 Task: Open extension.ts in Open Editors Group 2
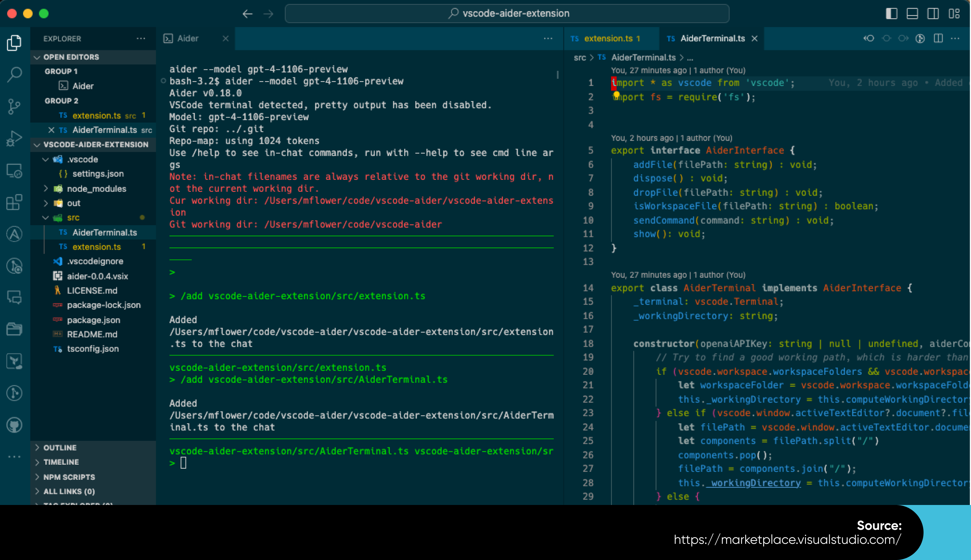tap(93, 115)
